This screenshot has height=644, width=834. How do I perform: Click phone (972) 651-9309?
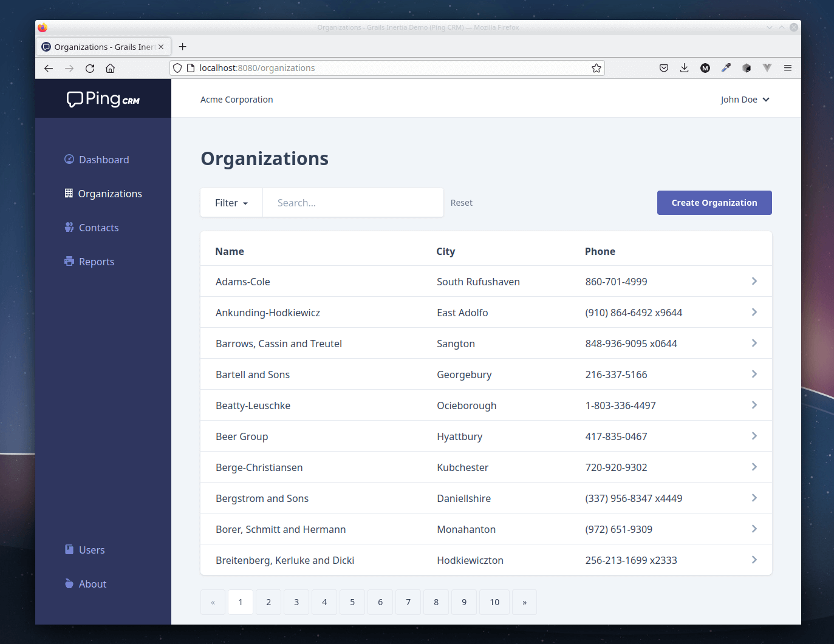tap(619, 529)
